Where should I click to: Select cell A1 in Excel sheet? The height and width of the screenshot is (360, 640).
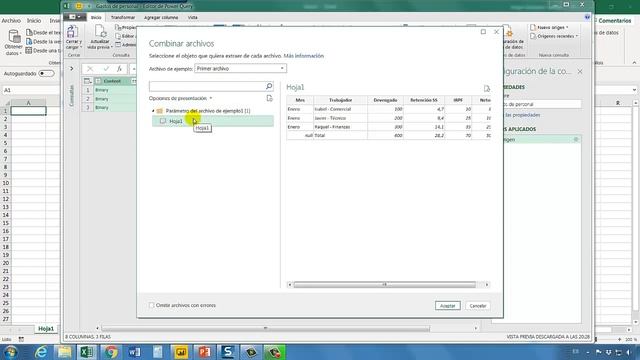(29, 111)
